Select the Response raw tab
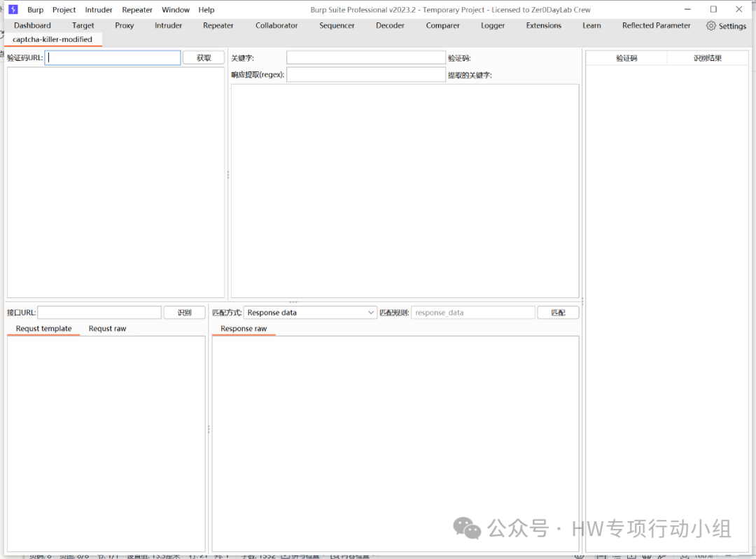 pos(244,329)
